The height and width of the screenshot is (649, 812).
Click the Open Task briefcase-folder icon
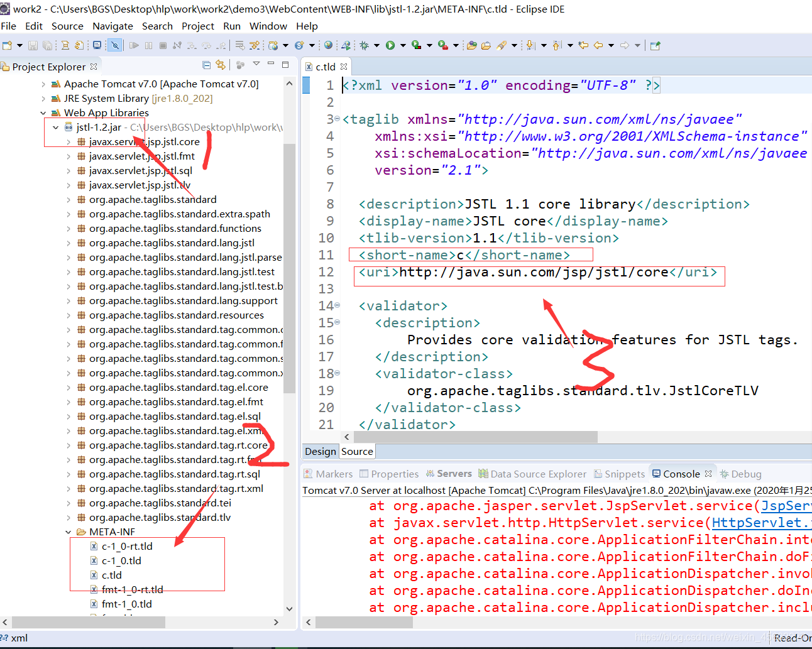tap(486, 45)
